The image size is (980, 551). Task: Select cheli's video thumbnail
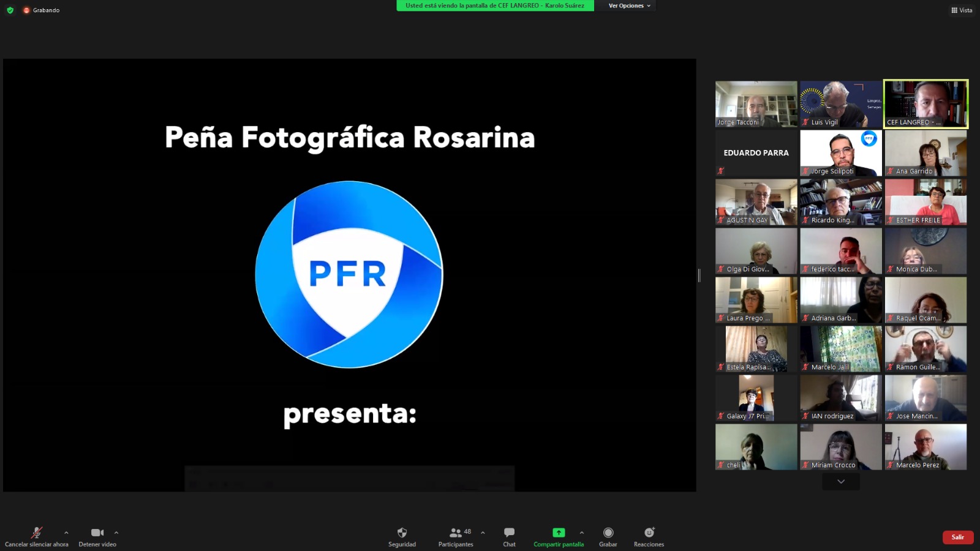tap(756, 447)
